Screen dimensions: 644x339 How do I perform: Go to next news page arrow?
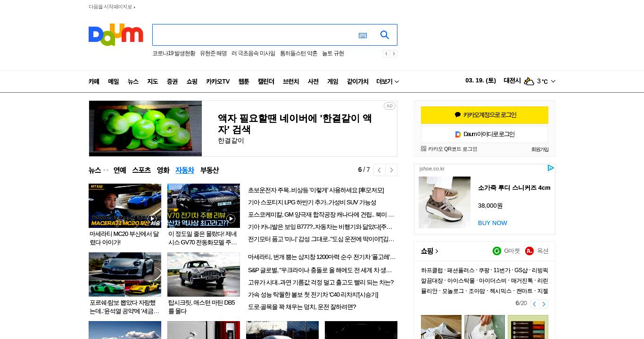[x=391, y=170]
